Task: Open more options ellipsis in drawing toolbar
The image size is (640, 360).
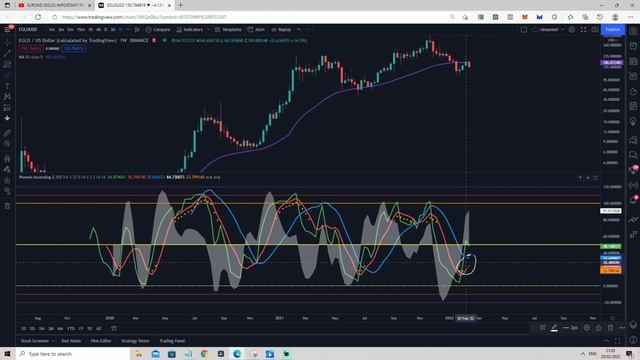Action: (622, 328)
